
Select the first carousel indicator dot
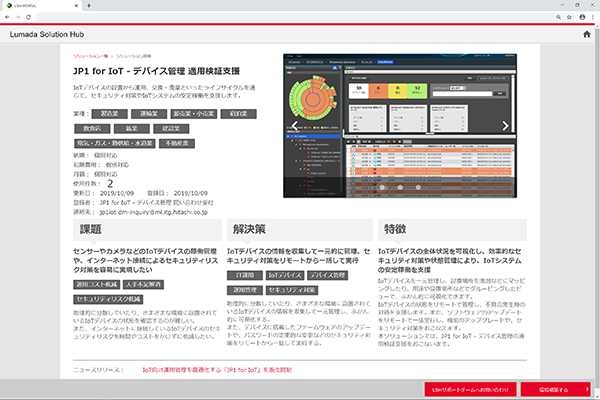tap(382, 187)
